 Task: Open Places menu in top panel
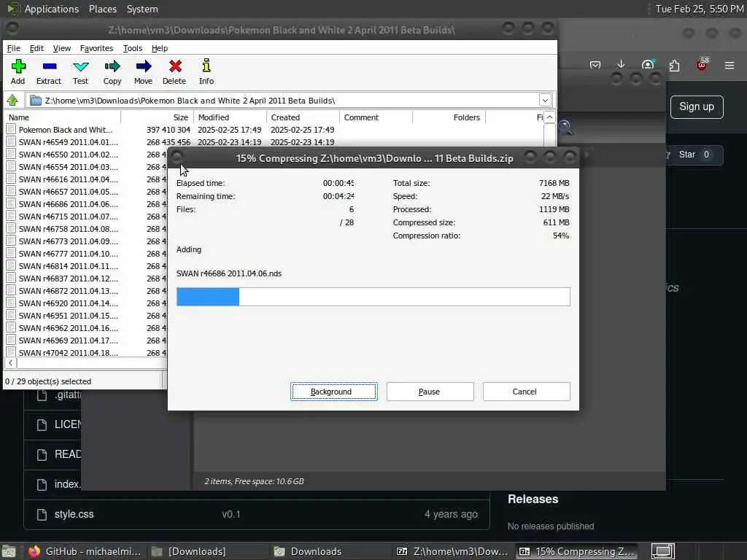tap(102, 9)
